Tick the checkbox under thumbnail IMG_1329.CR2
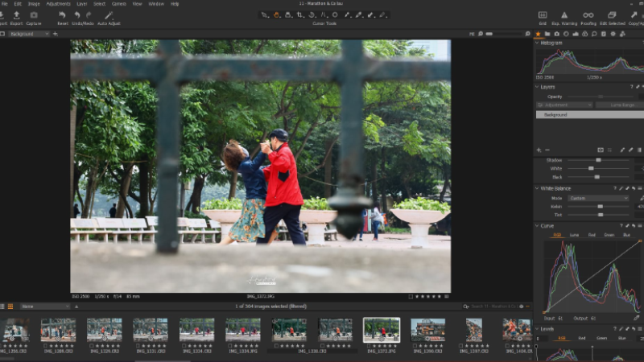 [91, 346]
